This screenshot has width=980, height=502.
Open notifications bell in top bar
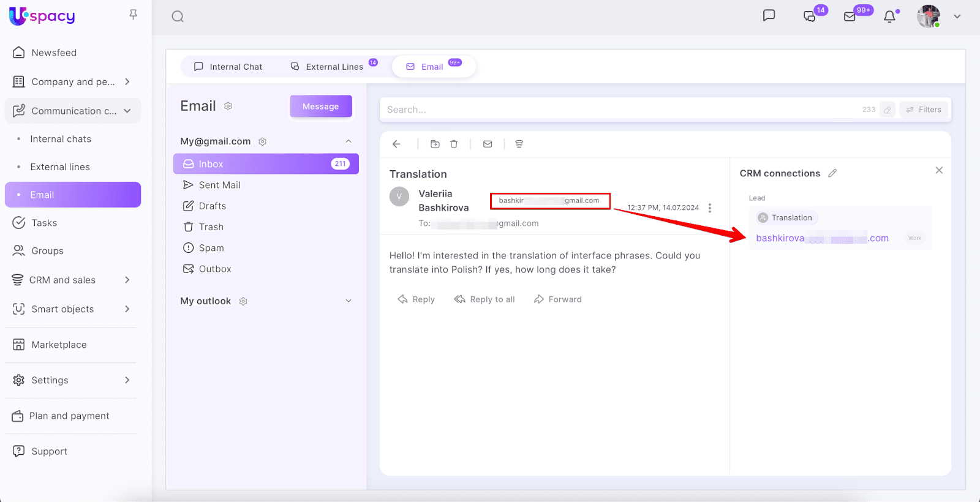click(889, 17)
